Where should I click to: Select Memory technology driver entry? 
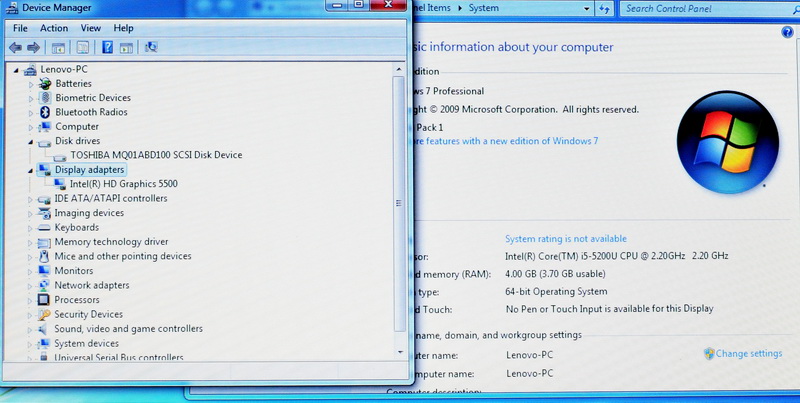pyautogui.click(x=111, y=242)
